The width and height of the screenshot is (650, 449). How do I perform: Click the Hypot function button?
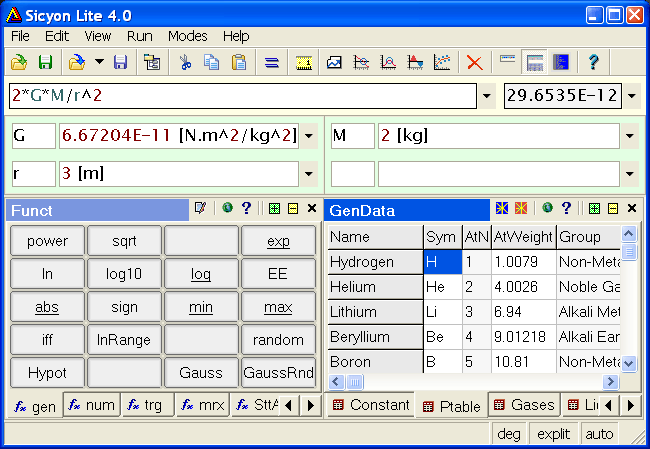tap(47, 373)
